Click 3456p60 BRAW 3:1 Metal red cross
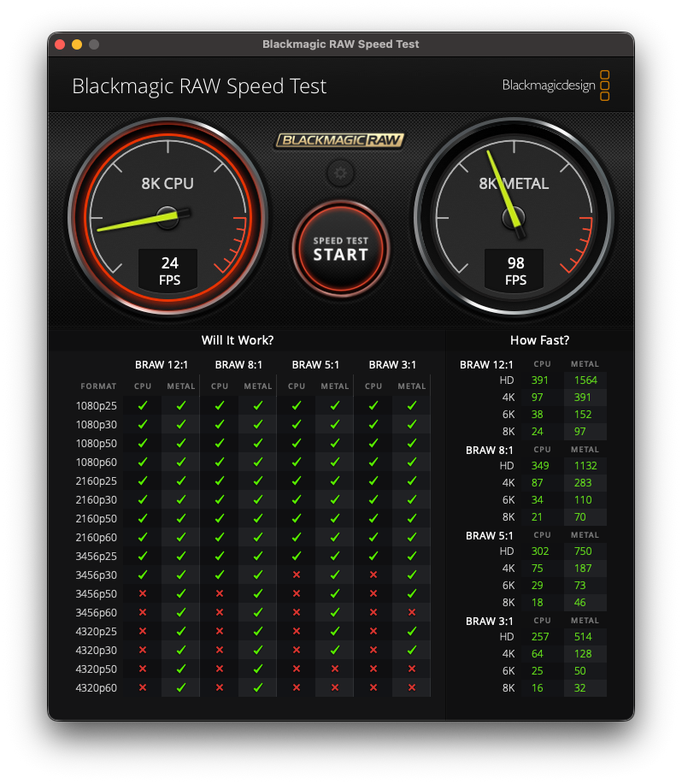This screenshot has width=682, height=784. point(412,612)
